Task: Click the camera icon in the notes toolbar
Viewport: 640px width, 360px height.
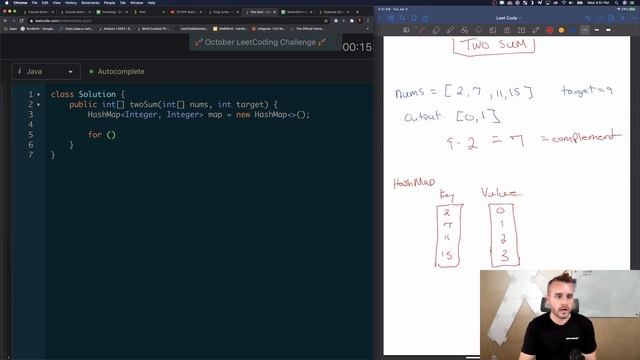Action: [507, 30]
